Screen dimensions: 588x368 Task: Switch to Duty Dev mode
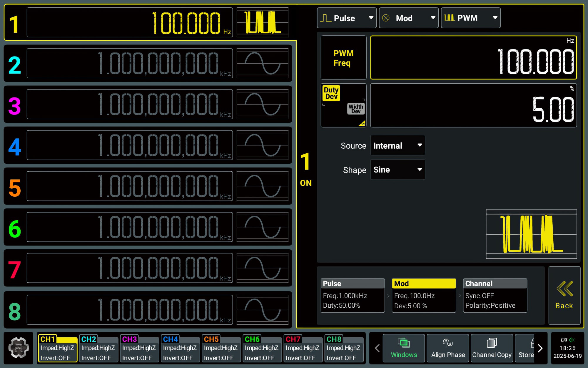point(331,93)
